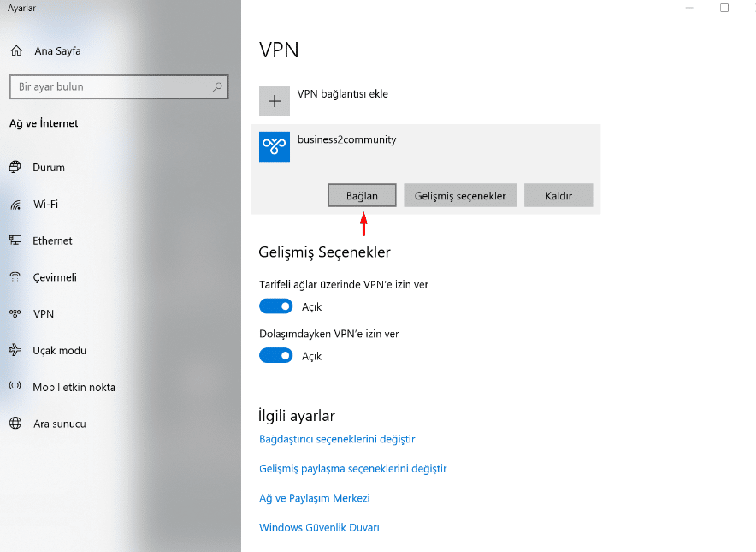Open the Windows Güvenlik Duvarı link
Screen dimensions: 756x552
[319, 527]
